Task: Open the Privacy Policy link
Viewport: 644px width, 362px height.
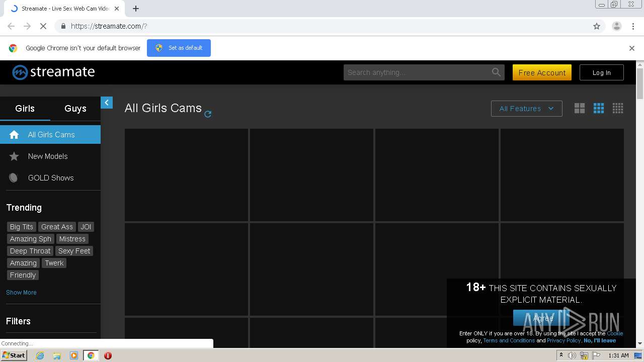Action: pos(563,340)
